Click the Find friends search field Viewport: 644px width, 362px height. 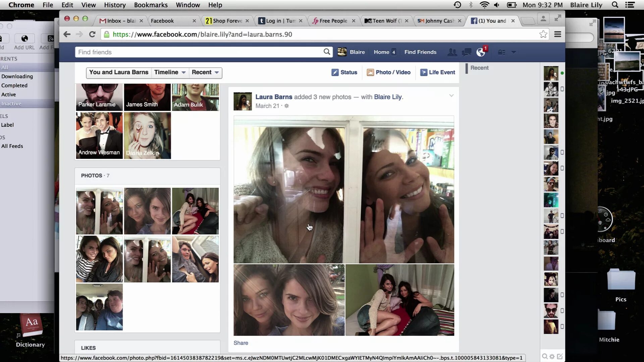point(198,52)
